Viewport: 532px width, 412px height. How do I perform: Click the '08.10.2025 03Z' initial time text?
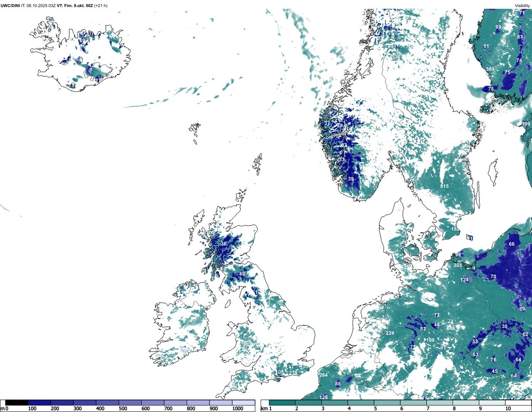(x=41, y=6)
